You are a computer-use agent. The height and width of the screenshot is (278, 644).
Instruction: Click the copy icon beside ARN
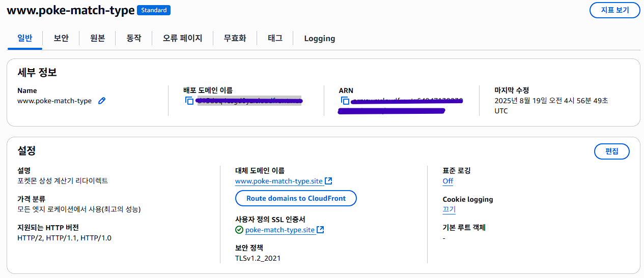(x=345, y=101)
